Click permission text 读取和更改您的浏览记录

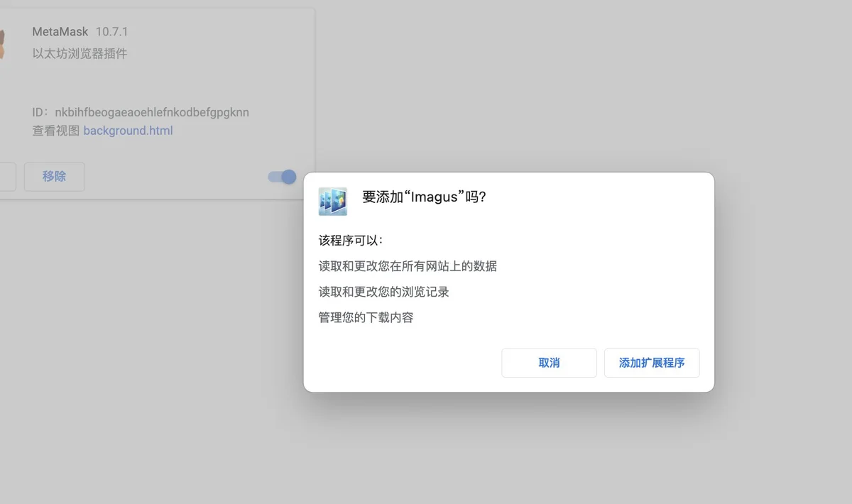coord(384,292)
